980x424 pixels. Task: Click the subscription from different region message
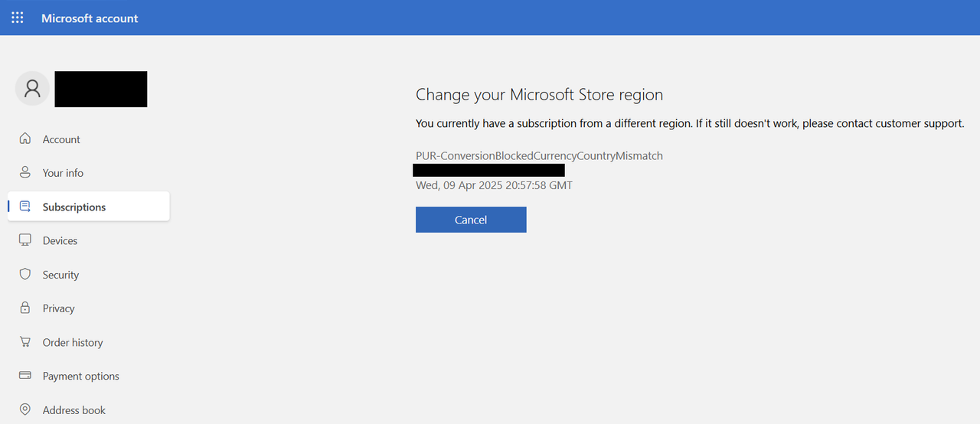click(690, 123)
